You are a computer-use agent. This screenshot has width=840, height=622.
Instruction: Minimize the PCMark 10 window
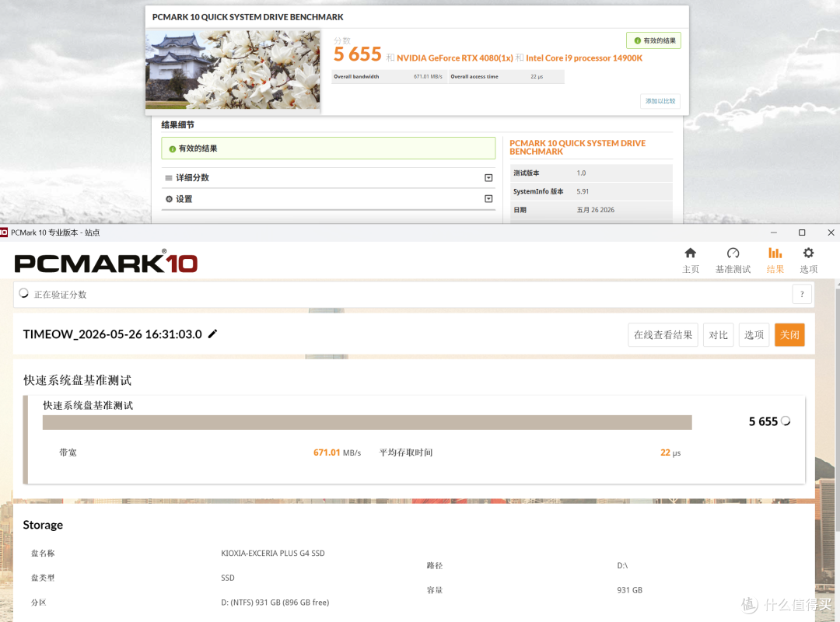[x=774, y=232]
